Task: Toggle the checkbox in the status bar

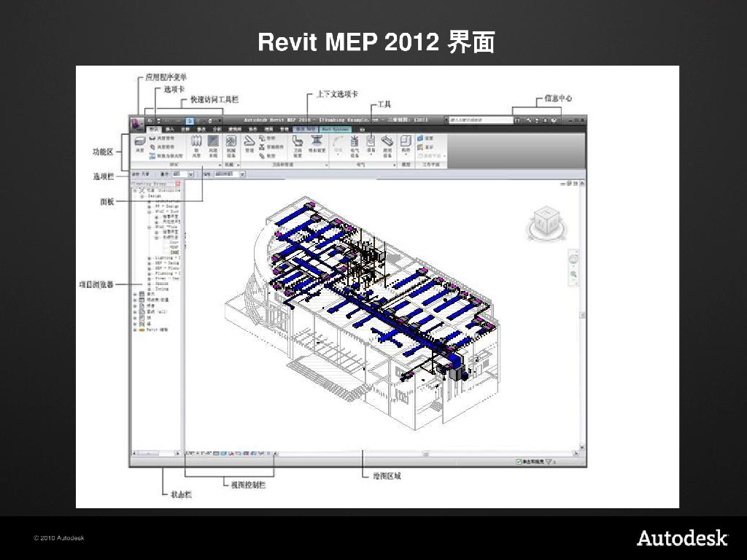Action: tap(519, 462)
